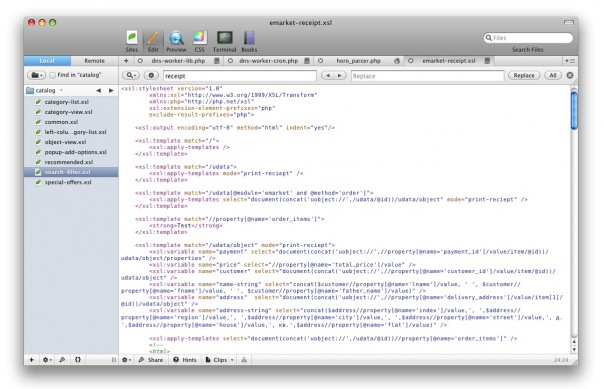Click the vertical editor scrollbar thumb

(574, 110)
